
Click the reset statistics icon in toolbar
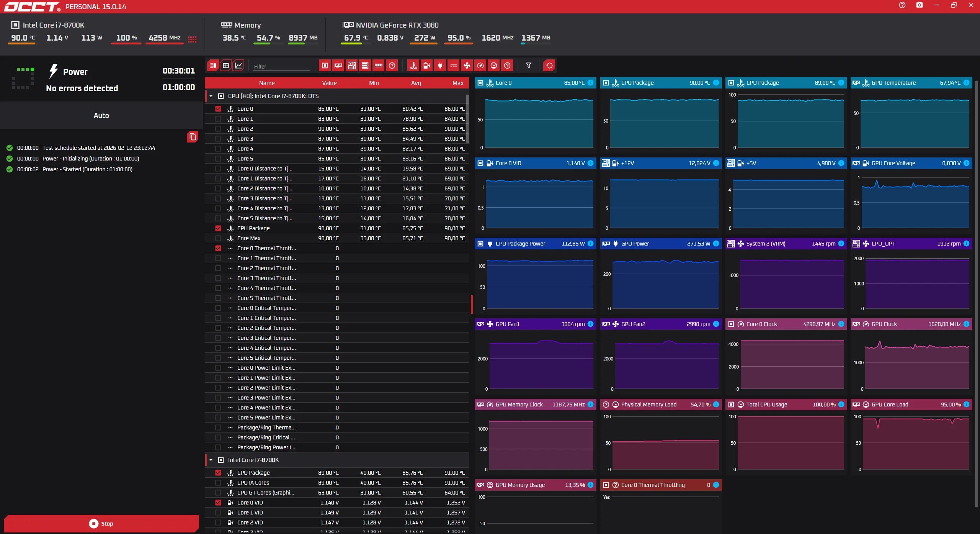pyautogui.click(x=549, y=66)
